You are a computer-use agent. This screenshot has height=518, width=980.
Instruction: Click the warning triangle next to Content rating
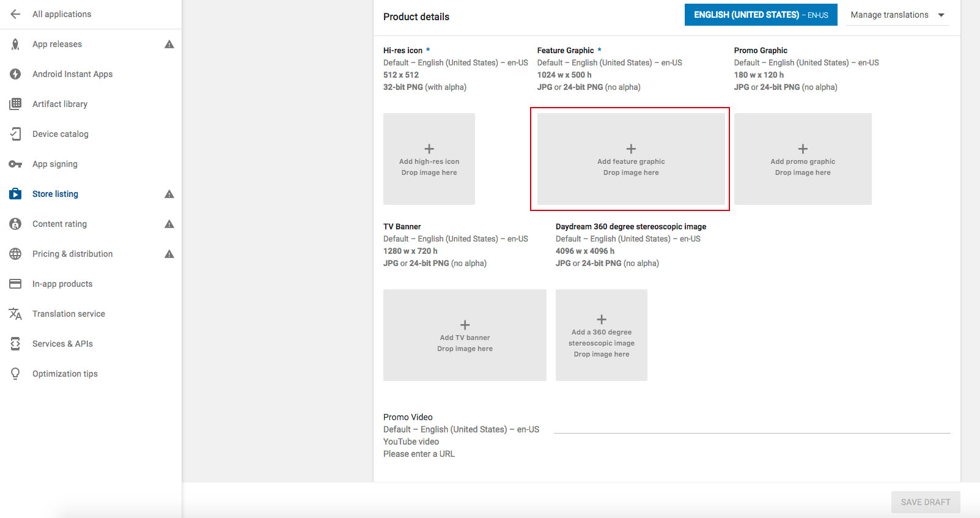[x=169, y=224]
